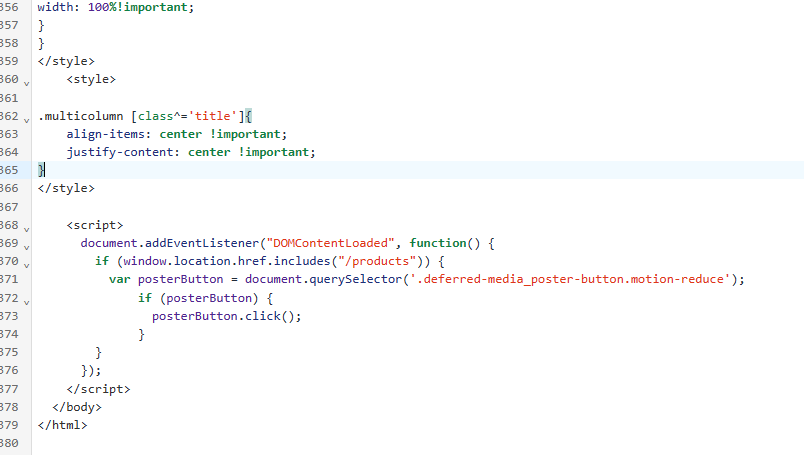Collapse the script tag fold at line 368
This screenshot has width=804, height=455.
(x=27, y=229)
